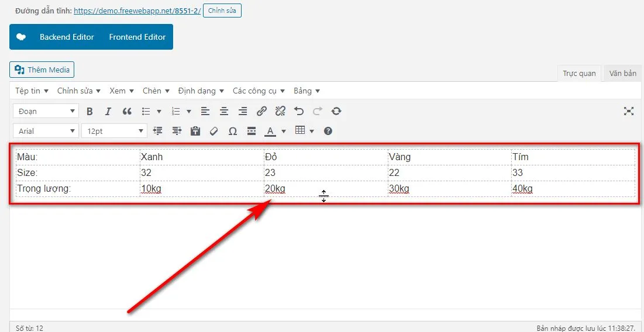Click the Màu: table cell

click(78, 157)
